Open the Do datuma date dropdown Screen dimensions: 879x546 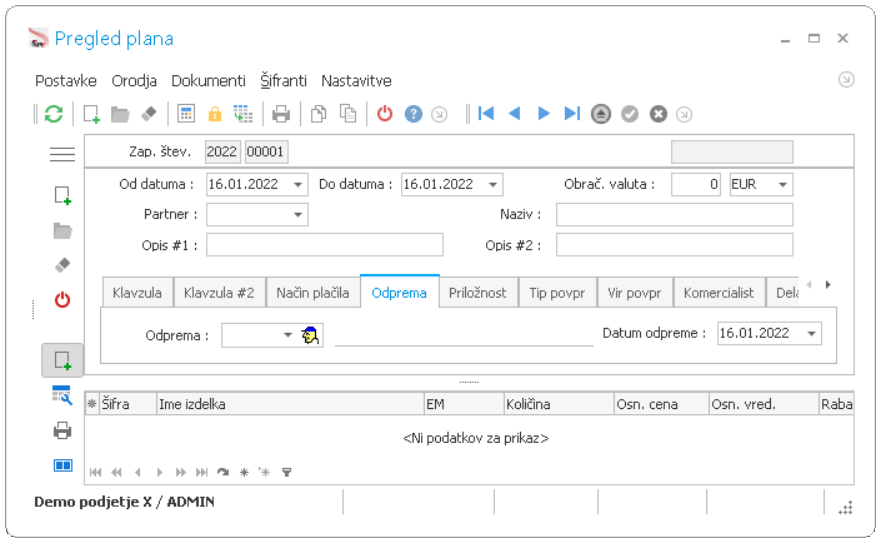tap(493, 184)
